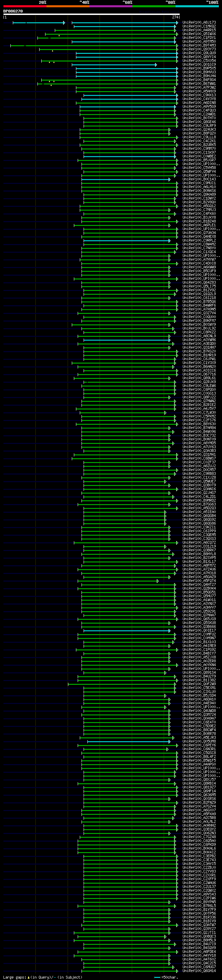
Task: Click the green alignment bar of UniRef100_Q6GH14
Action: tap(129, 971)
